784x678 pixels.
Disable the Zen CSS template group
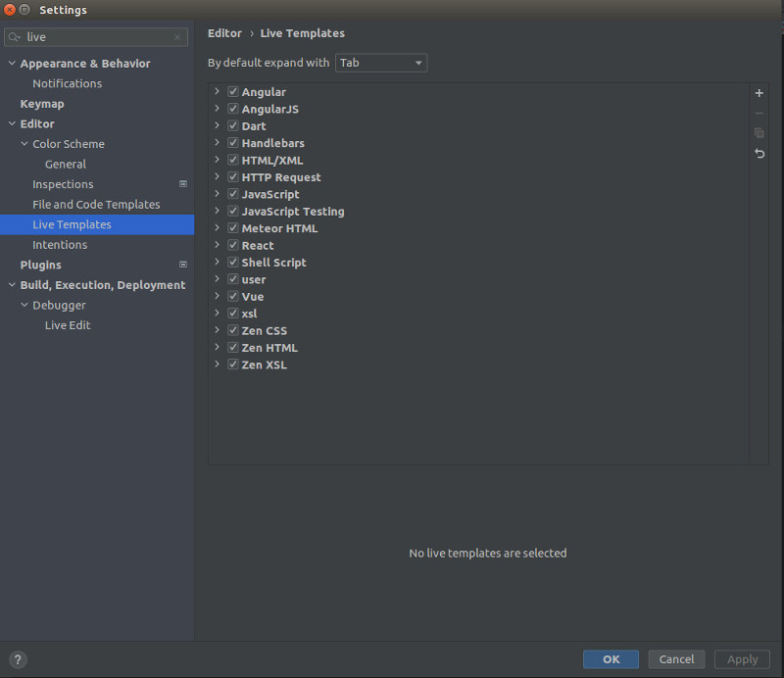tap(231, 330)
